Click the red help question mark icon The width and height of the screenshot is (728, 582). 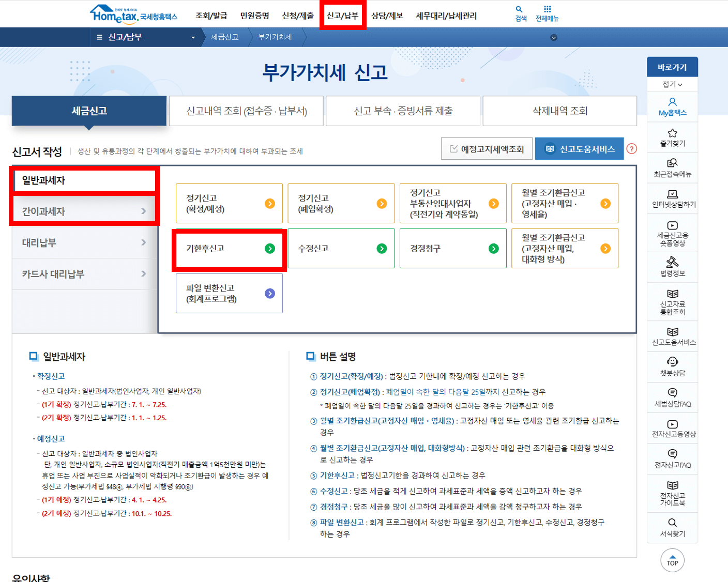click(x=632, y=148)
